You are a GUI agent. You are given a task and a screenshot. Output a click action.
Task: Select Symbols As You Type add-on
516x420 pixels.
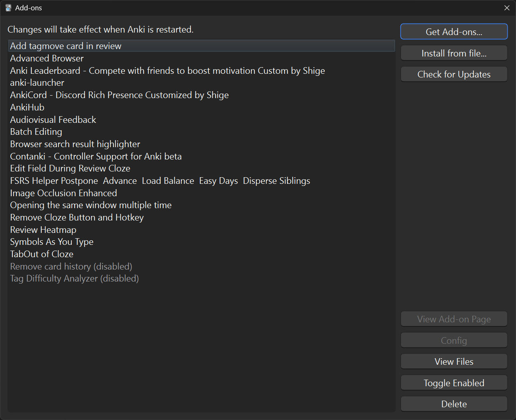click(202, 242)
